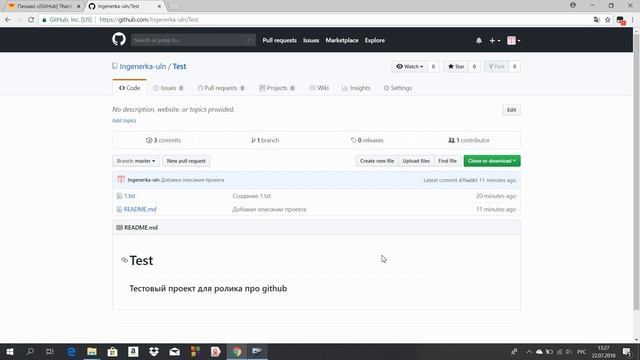Go to Explore in top navigation
The height and width of the screenshot is (360, 640).
[x=375, y=40]
